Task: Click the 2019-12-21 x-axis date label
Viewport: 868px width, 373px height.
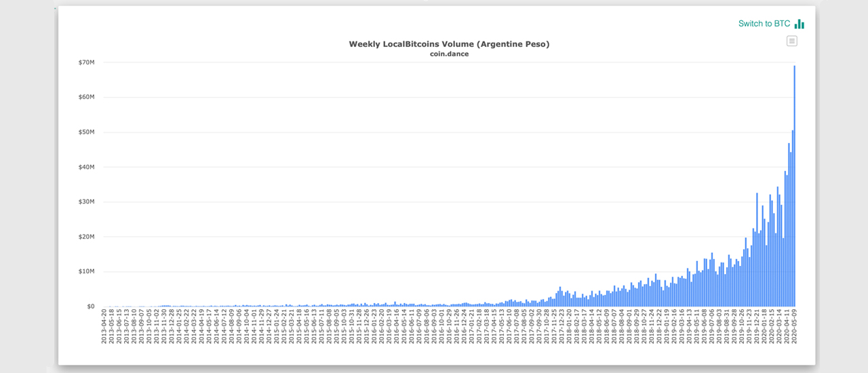Action: (757, 327)
